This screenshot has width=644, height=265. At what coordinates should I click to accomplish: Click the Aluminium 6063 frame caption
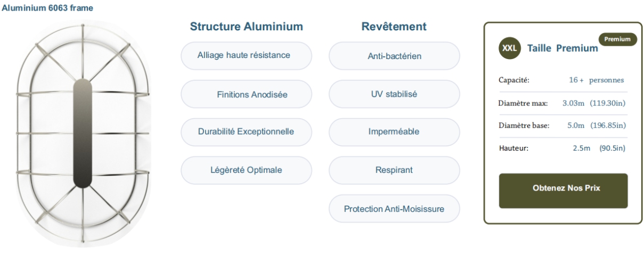(x=47, y=9)
